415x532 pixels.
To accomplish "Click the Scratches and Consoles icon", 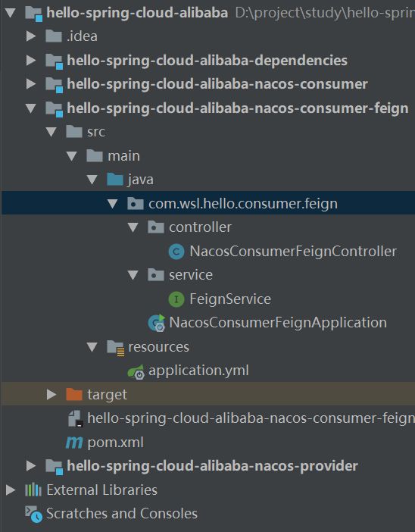I will pos(33,514).
